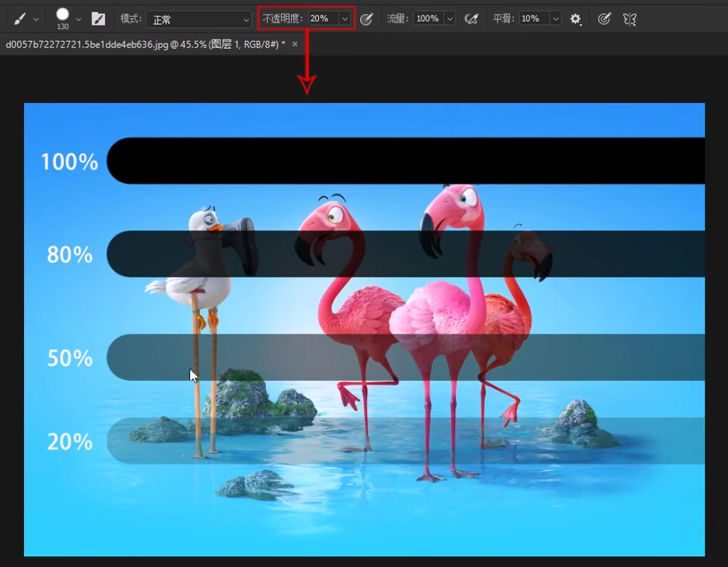
Task: Click the 模式 label
Action: pos(131,19)
